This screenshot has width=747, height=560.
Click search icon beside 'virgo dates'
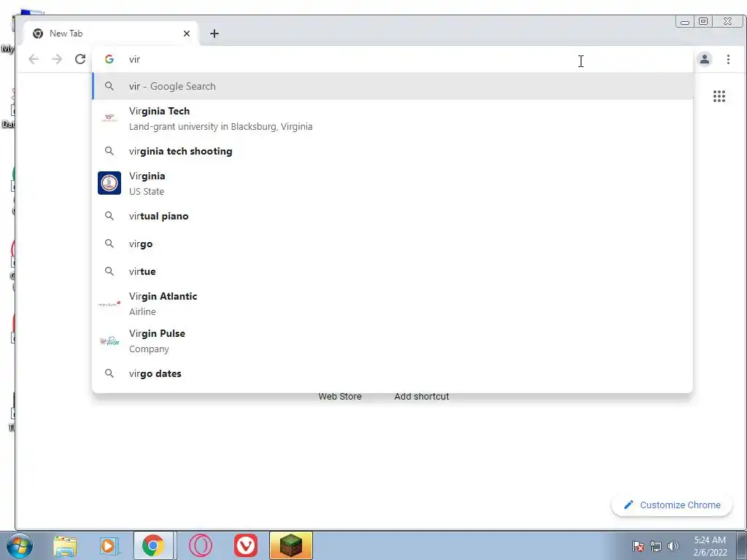(109, 373)
